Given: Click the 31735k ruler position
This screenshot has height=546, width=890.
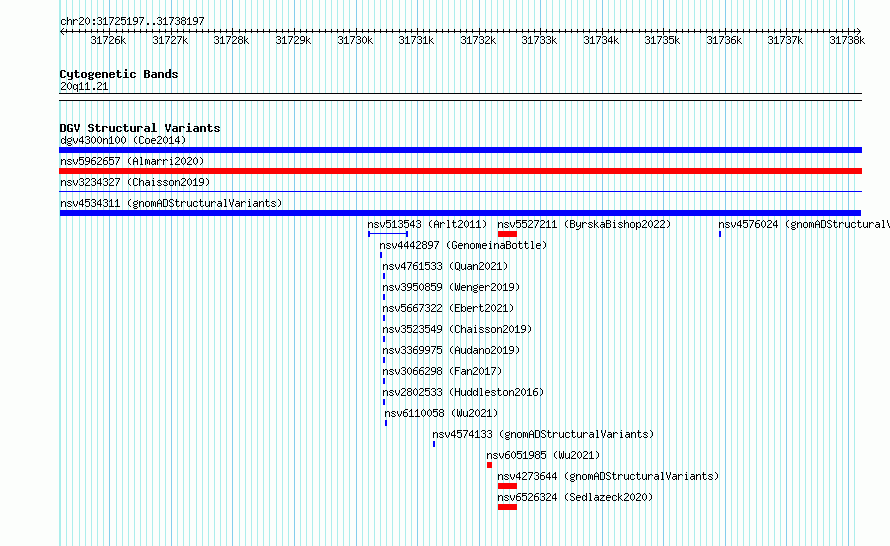Looking at the screenshot, I should (x=662, y=40).
